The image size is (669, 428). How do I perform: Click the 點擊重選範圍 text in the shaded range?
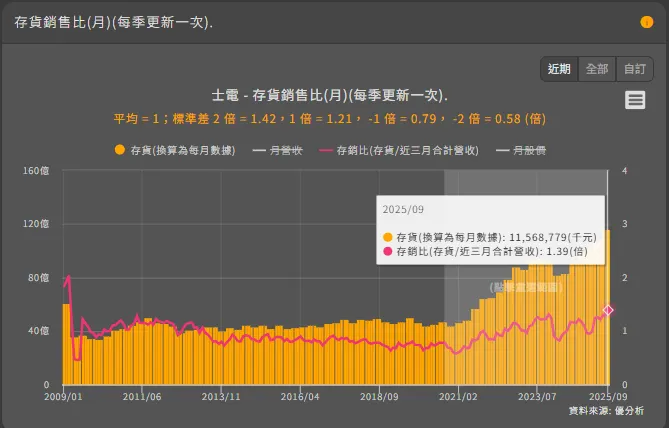(x=526, y=287)
